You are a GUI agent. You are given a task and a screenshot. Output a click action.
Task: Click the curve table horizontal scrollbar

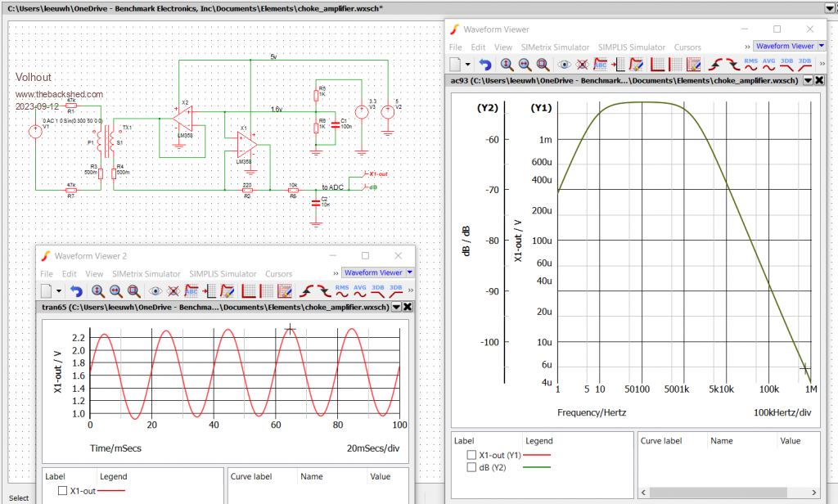point(720,493)
